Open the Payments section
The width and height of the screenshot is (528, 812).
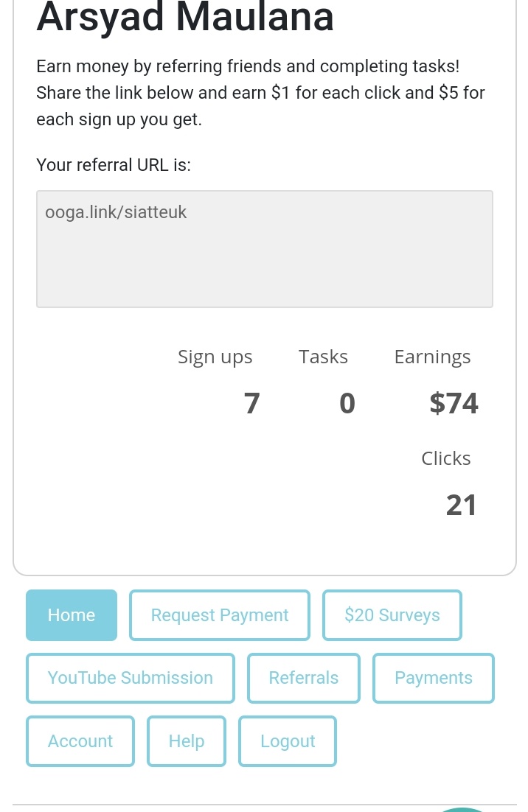434,679
